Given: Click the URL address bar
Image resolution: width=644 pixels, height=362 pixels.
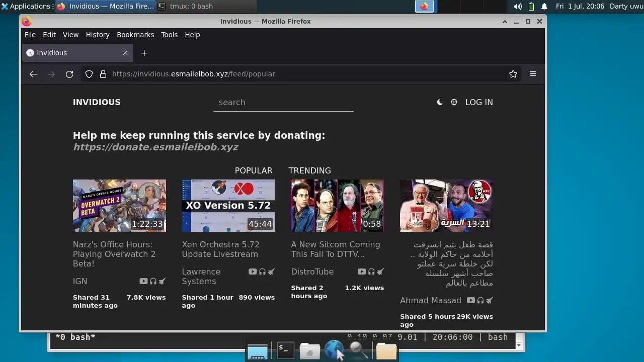Looking at the screenshot, I should 302,74.
